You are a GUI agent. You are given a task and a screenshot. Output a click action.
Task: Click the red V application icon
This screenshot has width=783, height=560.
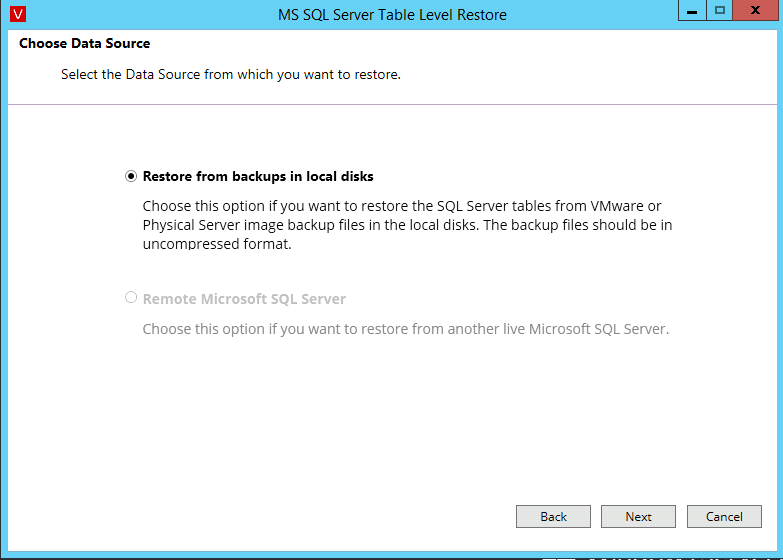(17, 14)
